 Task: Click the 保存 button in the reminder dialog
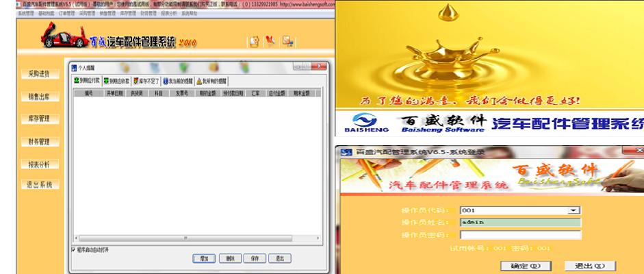(x=255, y=258)
